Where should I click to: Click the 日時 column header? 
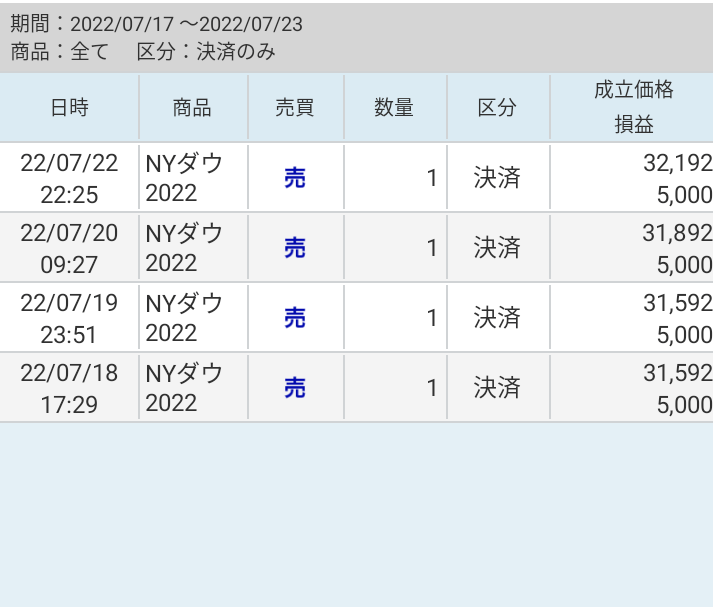(x=69, y=108)
